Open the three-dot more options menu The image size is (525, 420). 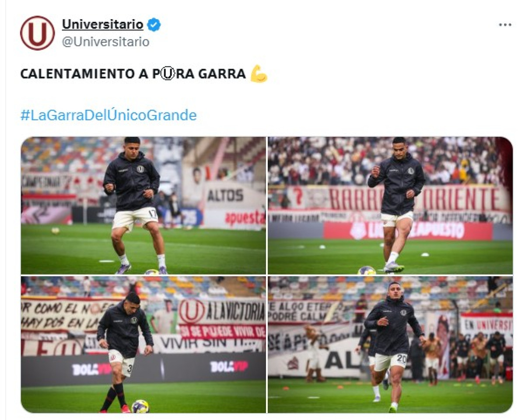tap(505, 25)
